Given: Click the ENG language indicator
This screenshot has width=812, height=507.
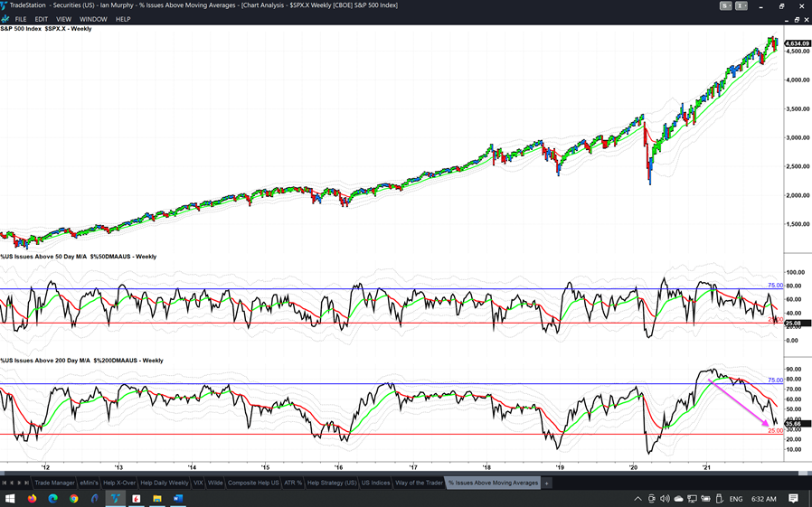Looking at the screenshot, I should tap(735, 498).
